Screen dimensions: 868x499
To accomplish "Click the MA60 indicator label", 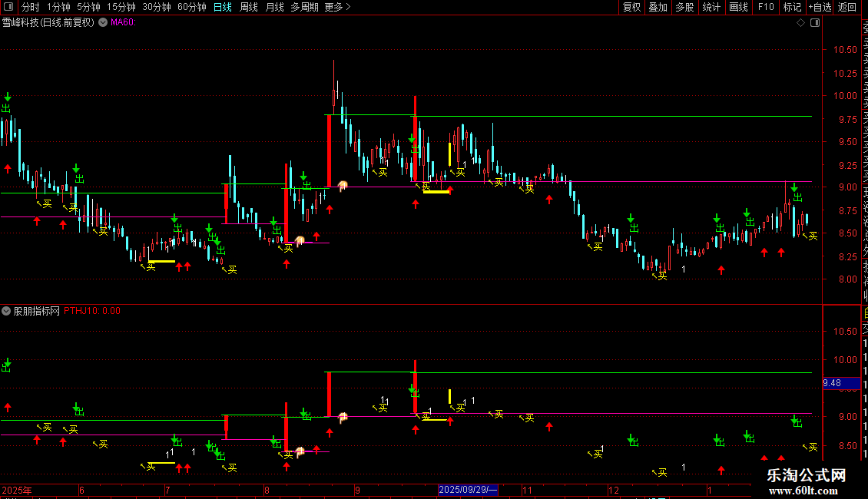I will coord(123,22).
